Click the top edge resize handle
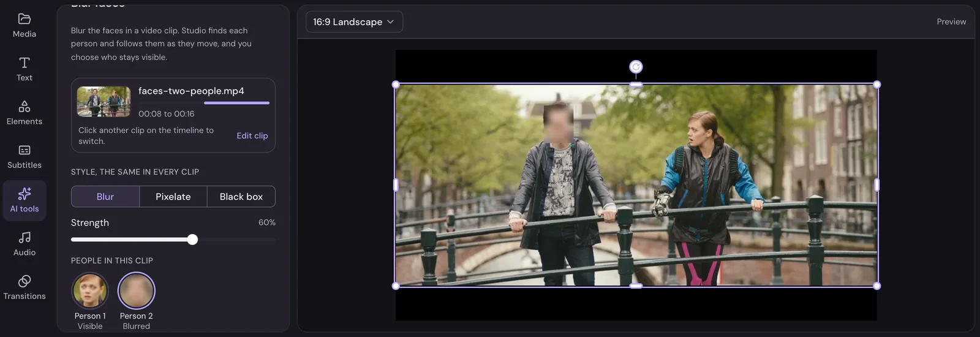The image size is (980, 337). click(x=636, y=85)
